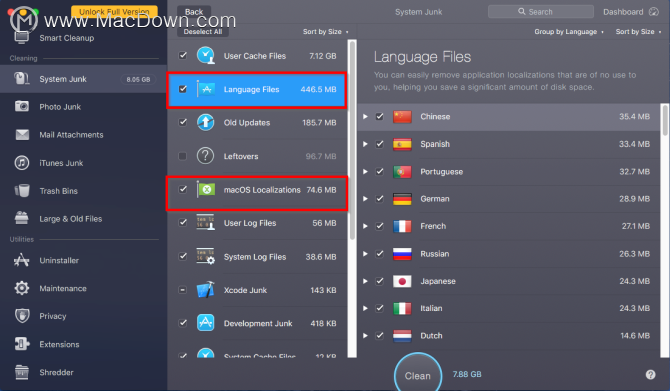Screen dimensions: 670x391
Task: Expand the Portuguese language row
Action: pos(365,171)
